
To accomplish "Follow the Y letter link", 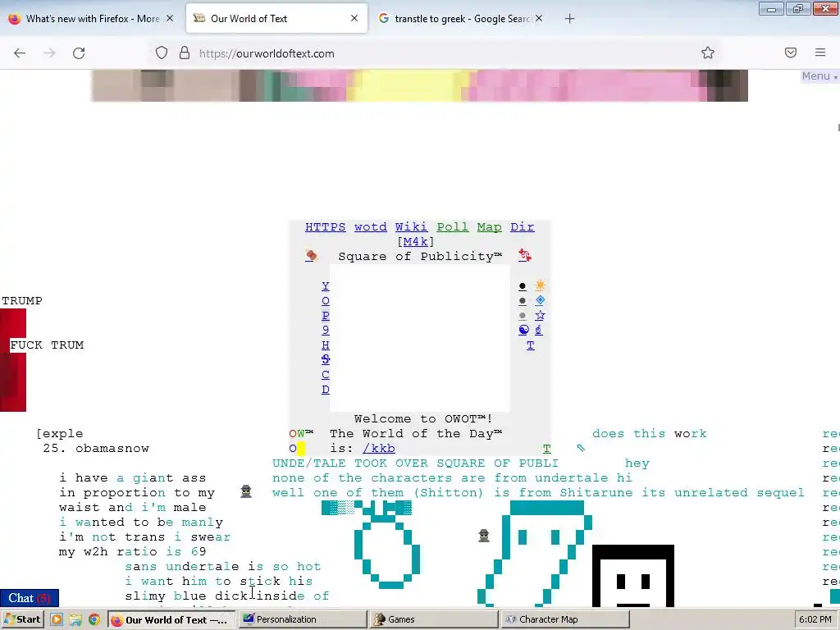I will pyautogui.click(x=326, y=286).
